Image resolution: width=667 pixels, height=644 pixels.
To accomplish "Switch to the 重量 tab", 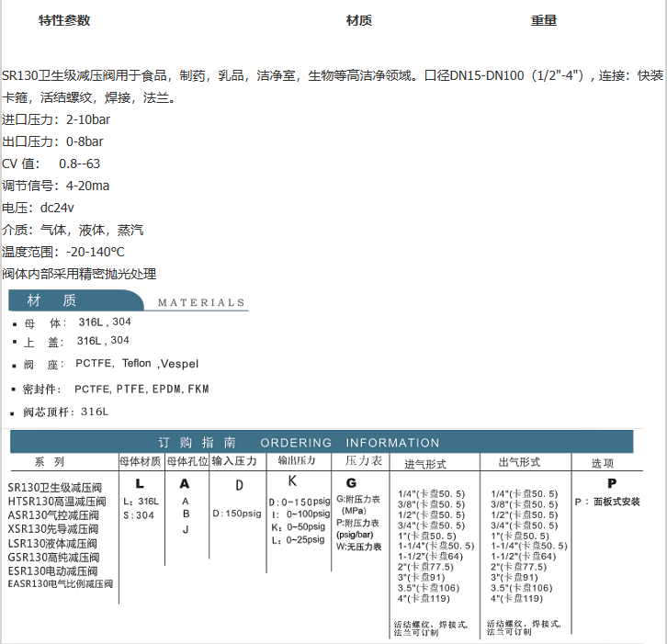I will pos(544,20).
